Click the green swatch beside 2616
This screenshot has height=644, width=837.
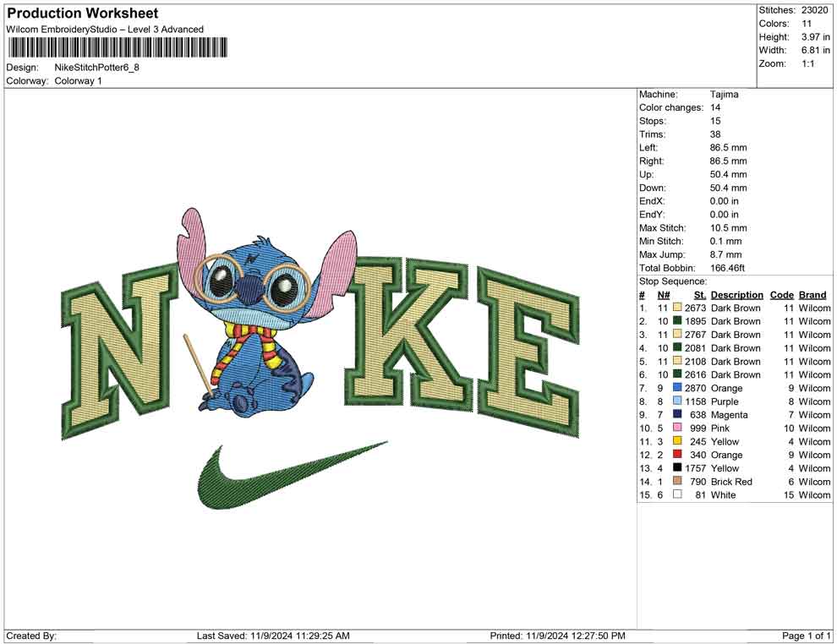tap(677, 374)
